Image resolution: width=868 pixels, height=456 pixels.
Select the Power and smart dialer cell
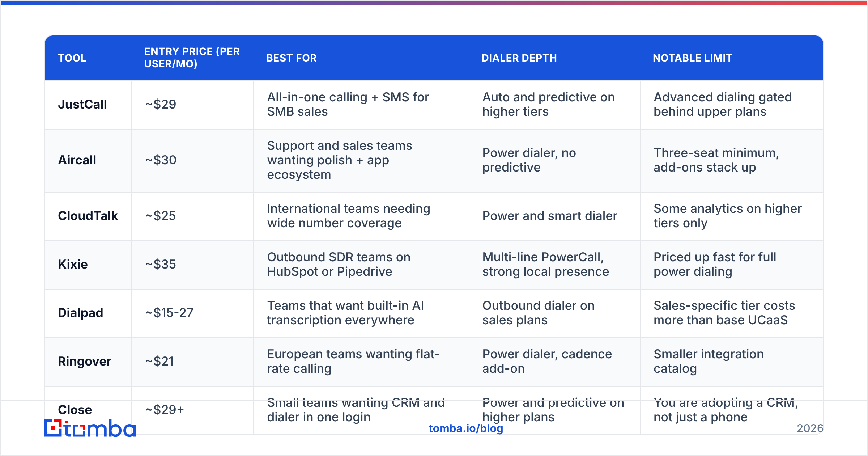[550, 216]
